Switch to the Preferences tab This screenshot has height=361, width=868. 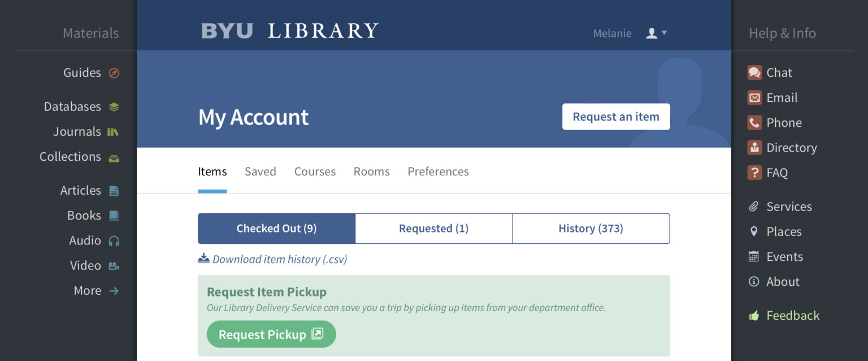tap(438, 171)
